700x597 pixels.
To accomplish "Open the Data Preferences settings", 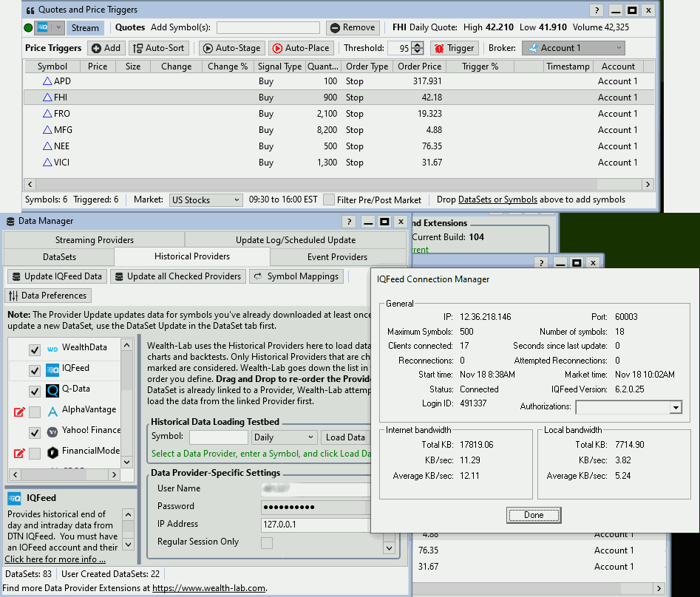I will pyautogui.click(x=48, y=296).
